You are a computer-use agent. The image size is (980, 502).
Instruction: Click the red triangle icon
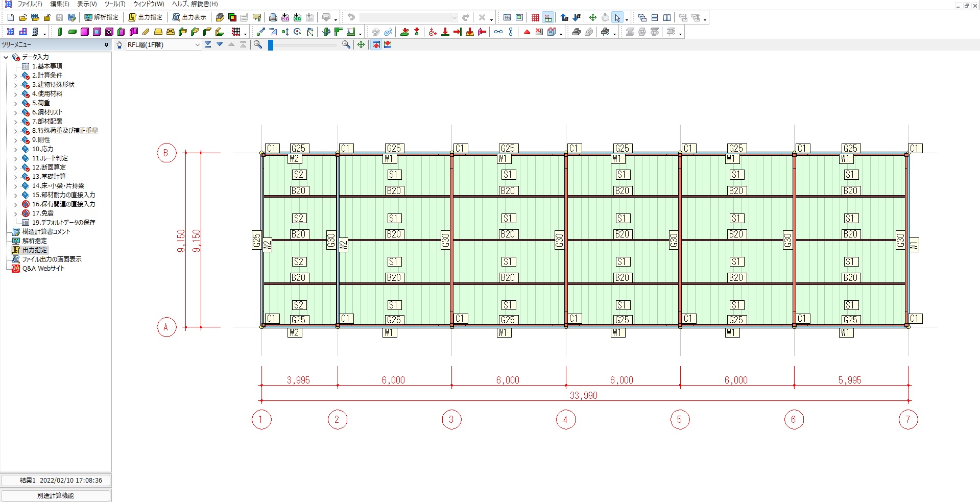click(x=527, y=32)
